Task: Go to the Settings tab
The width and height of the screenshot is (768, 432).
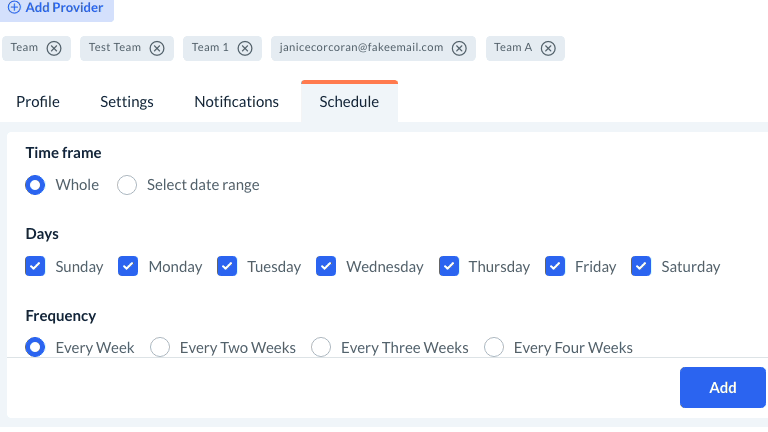Action: pos(127,102)
